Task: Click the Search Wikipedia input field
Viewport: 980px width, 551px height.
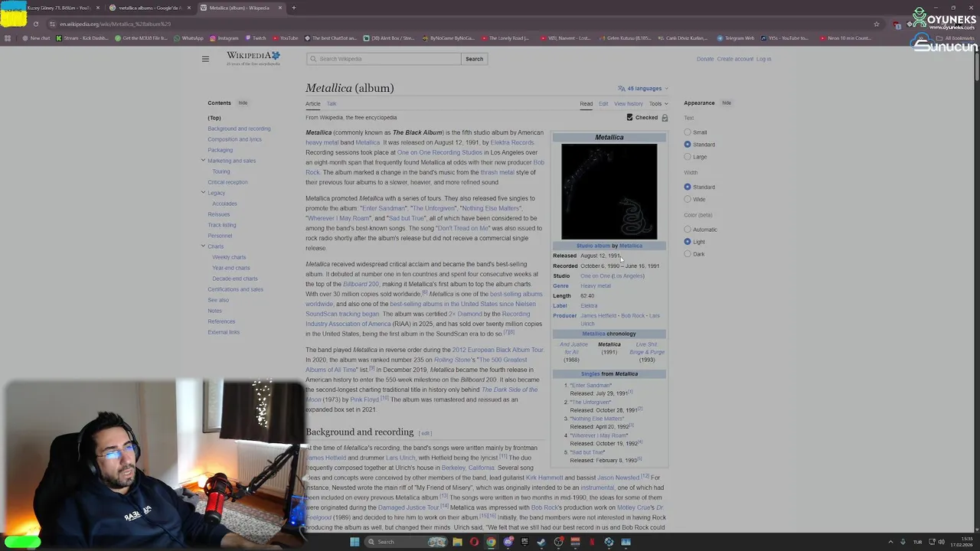Action: [x=384, y=59]
